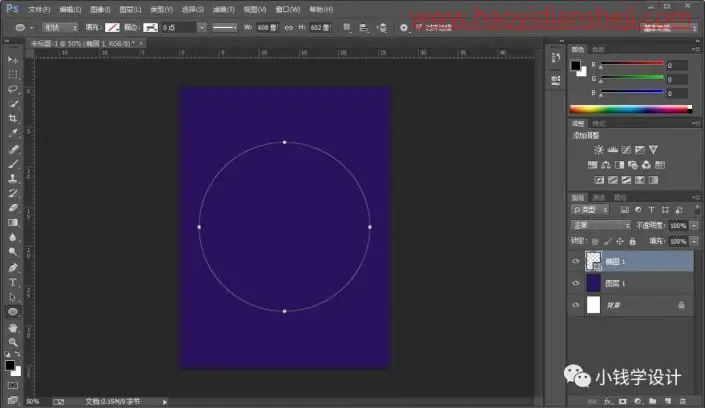705x408 pixels.
Task: Add Curves adjustment icon
Action: pyautogui.click(x=626, y=150)
